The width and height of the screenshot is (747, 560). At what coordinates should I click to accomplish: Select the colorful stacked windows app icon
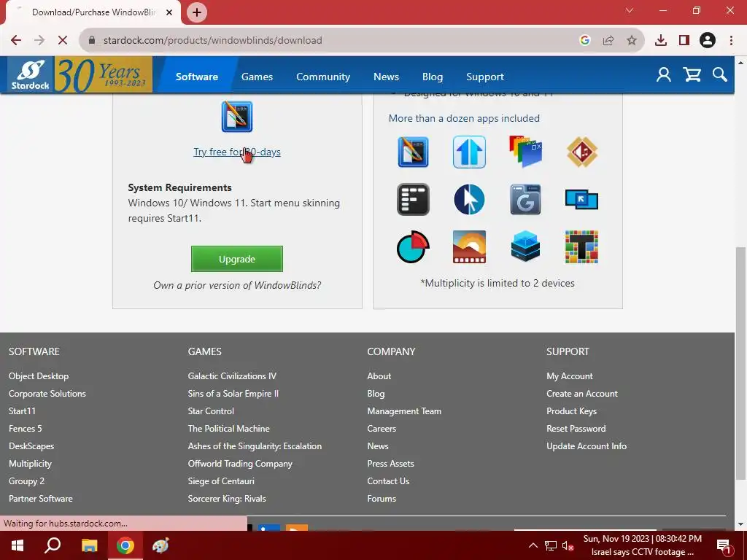tap(525, 152)
